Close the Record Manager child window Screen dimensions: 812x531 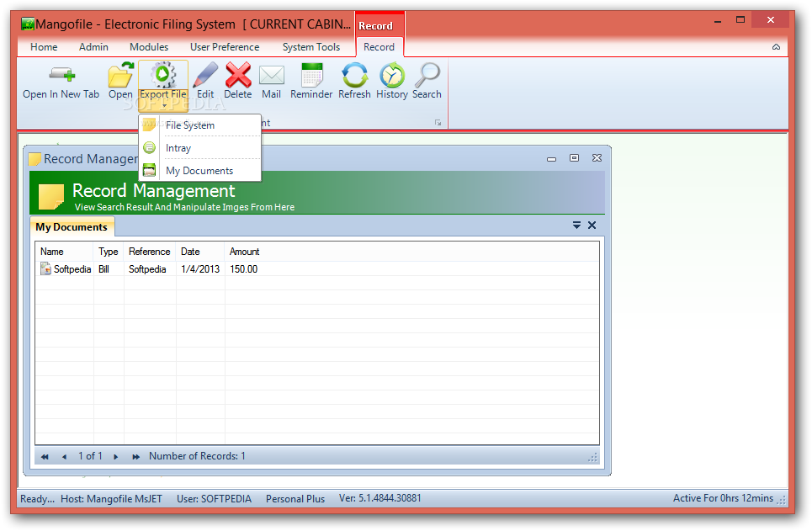point(597,158)
